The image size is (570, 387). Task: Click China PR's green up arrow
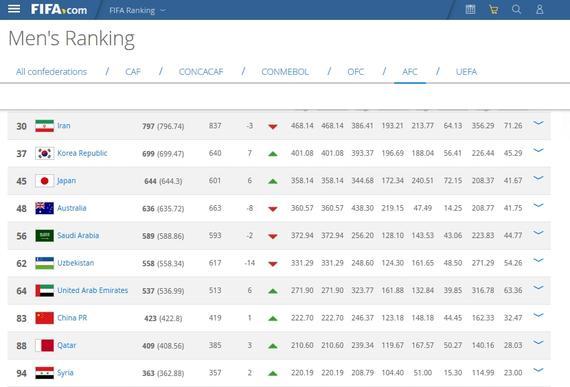pyautogui.click(x=273, y=319)
